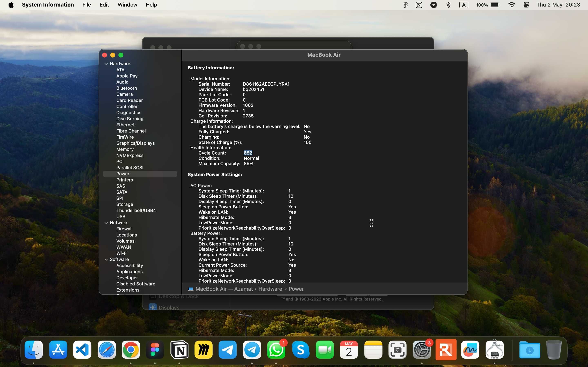
Task: Launch Screenshot app from Dock
Action: click(x=397, y=350)
